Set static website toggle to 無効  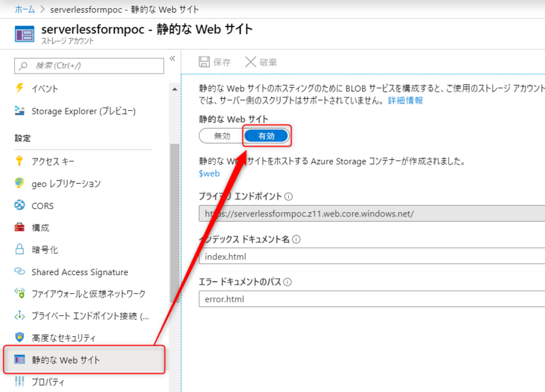point(222,135)
